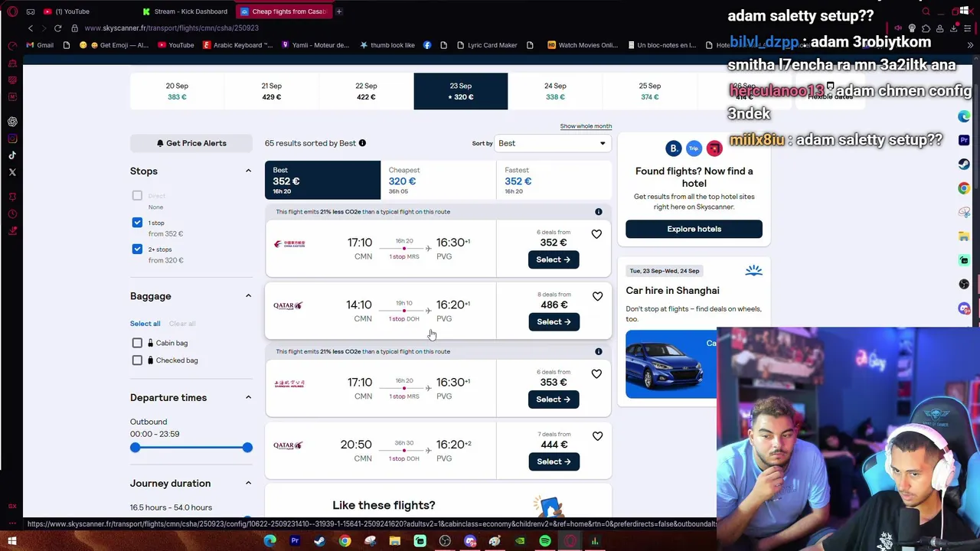Go back in browser history
The width and height of the screenshot is (980, 551).
coord(31,28)
